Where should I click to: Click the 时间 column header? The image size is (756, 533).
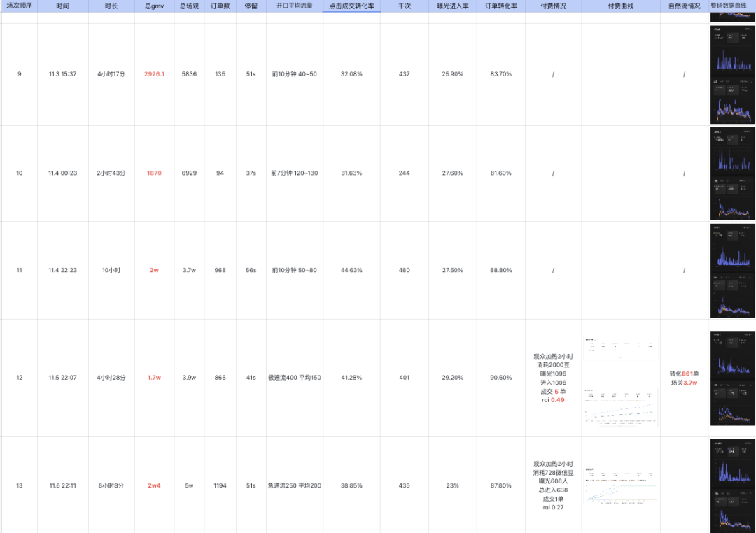[x=63, y=6]
